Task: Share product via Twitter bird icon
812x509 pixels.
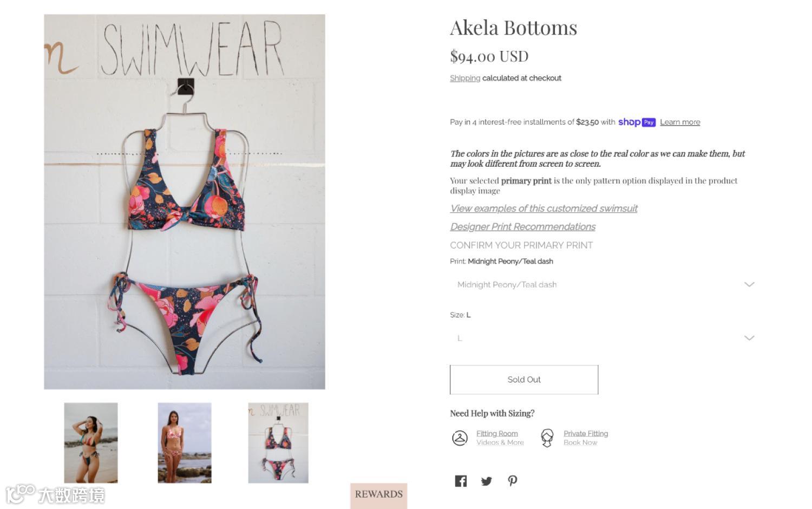Action: 487,481
